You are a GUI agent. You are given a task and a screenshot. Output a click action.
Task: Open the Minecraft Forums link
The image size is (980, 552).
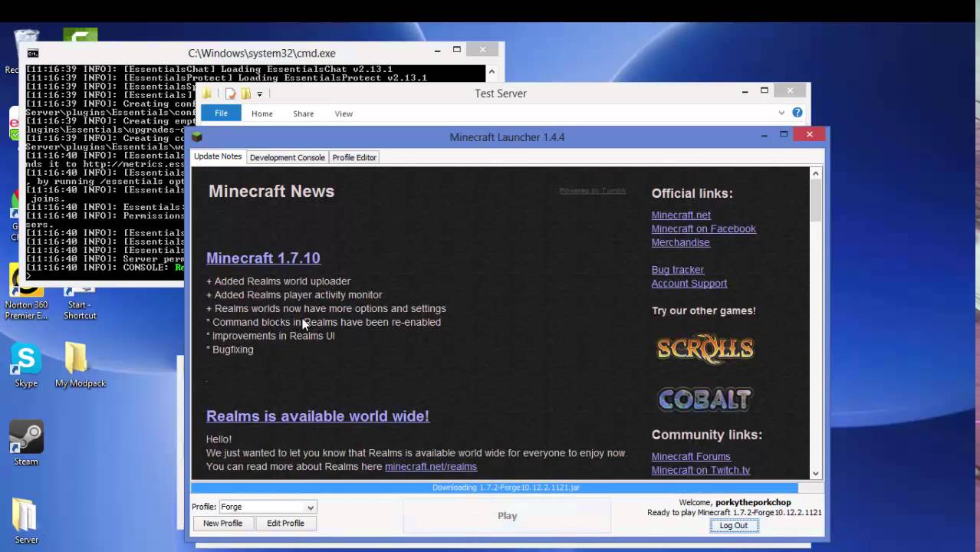click(691, 456)
